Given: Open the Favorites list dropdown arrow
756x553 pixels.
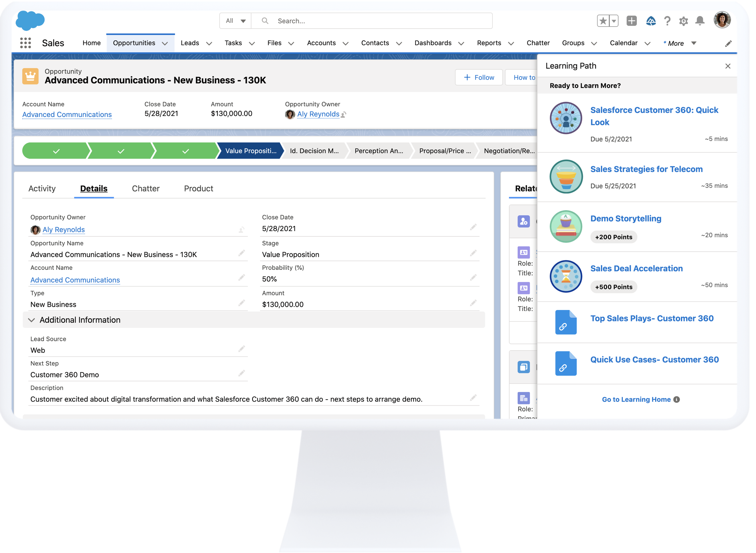Looking at the screenshot, I should click(x=614, y=21).
